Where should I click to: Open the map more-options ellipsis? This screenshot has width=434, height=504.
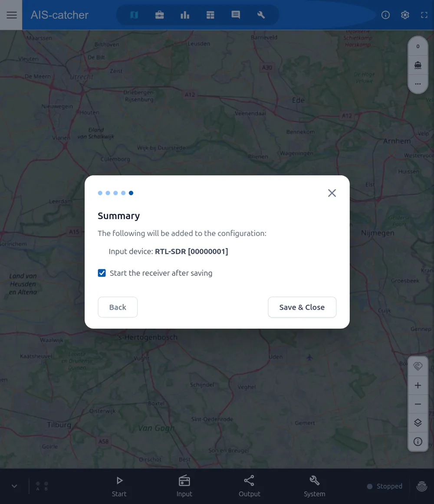pos(418,84)
